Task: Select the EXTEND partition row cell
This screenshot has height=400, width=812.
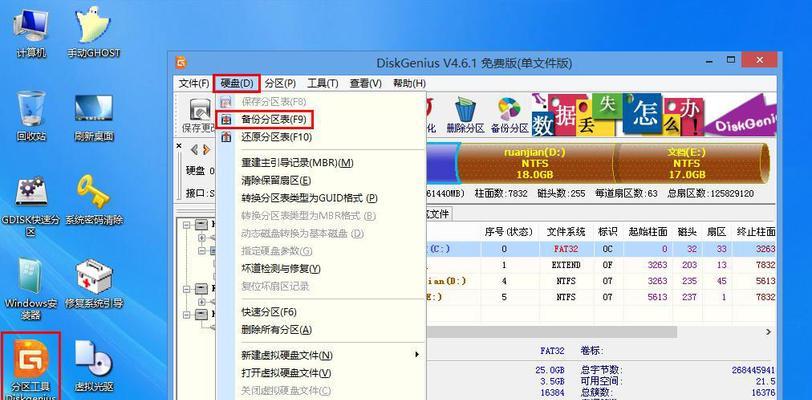Action: tap(566, 265)
